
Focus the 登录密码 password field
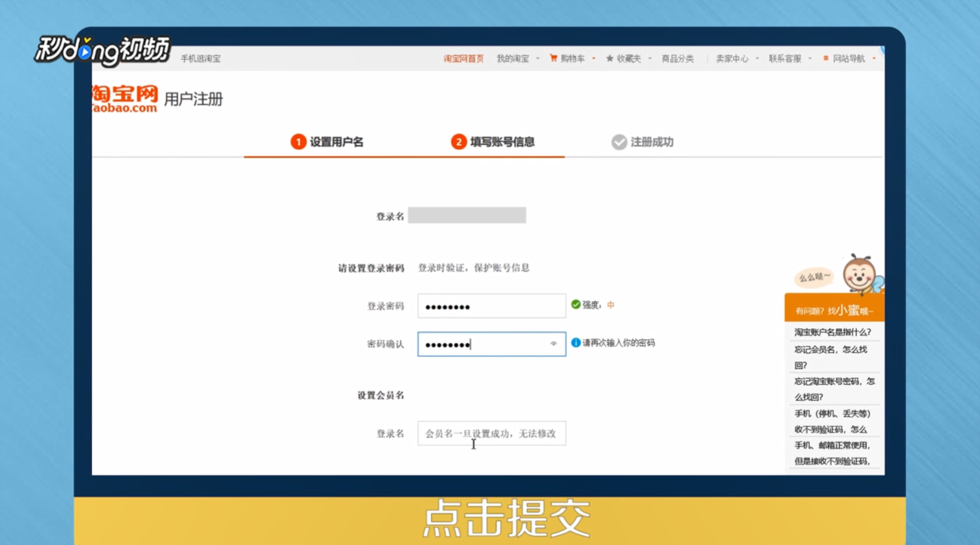491,306
